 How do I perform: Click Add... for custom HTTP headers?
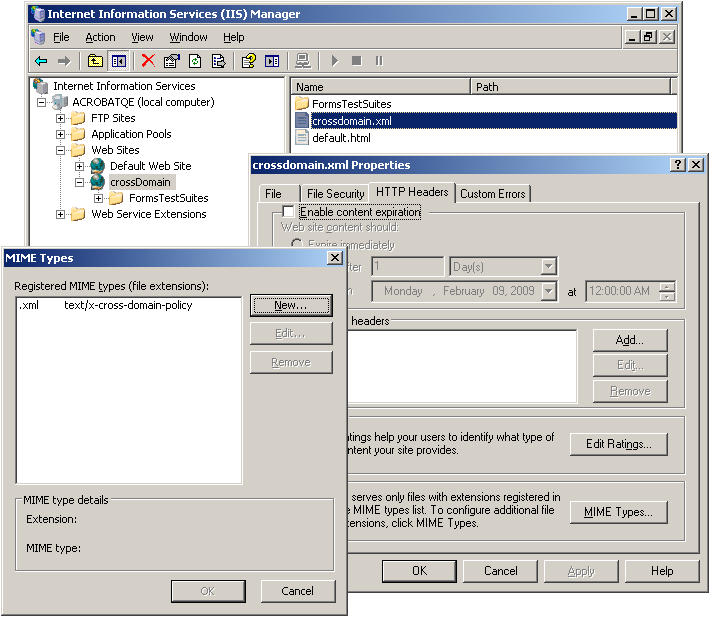pyautogui.click(x=630, y=340)
